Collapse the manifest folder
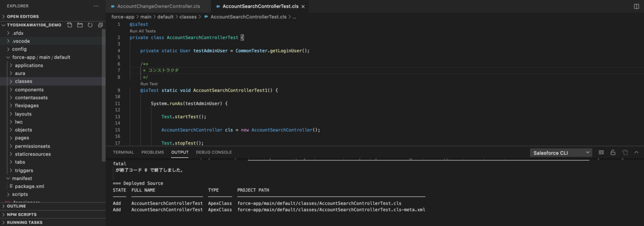Viewport: 644px width, 226px height. click(x=23, y=178)
